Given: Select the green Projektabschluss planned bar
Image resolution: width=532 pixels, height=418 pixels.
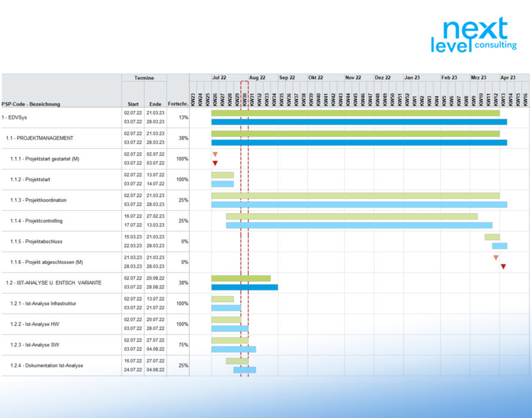Looking at the screenshot, I should tap(492, 237).
